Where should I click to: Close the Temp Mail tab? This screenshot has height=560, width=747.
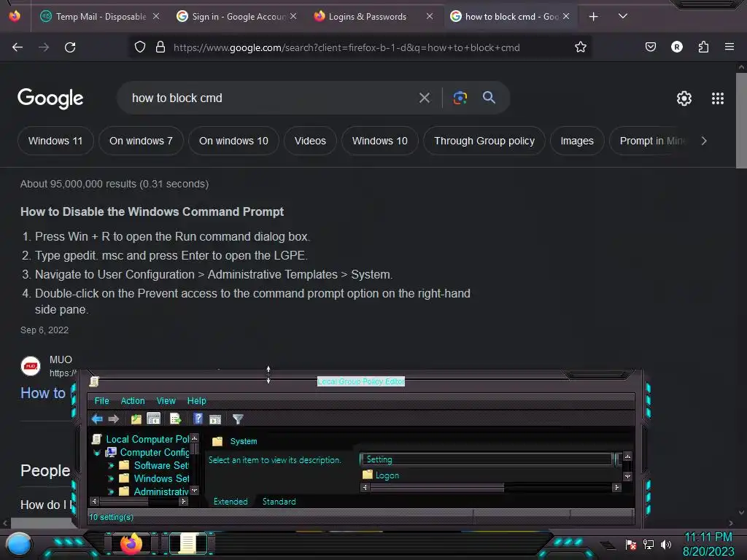156,17
